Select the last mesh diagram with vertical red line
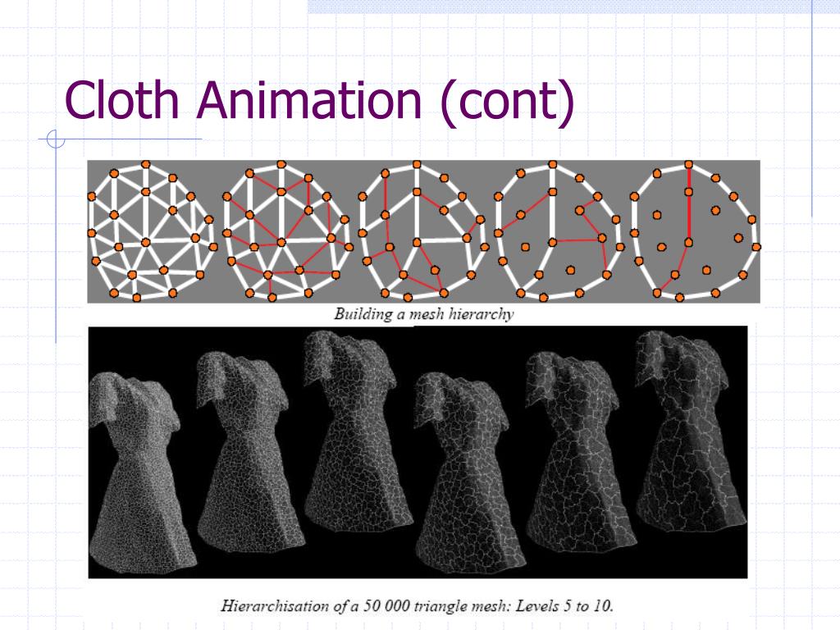This screenshot has height=630, width=840. (695, 231)
